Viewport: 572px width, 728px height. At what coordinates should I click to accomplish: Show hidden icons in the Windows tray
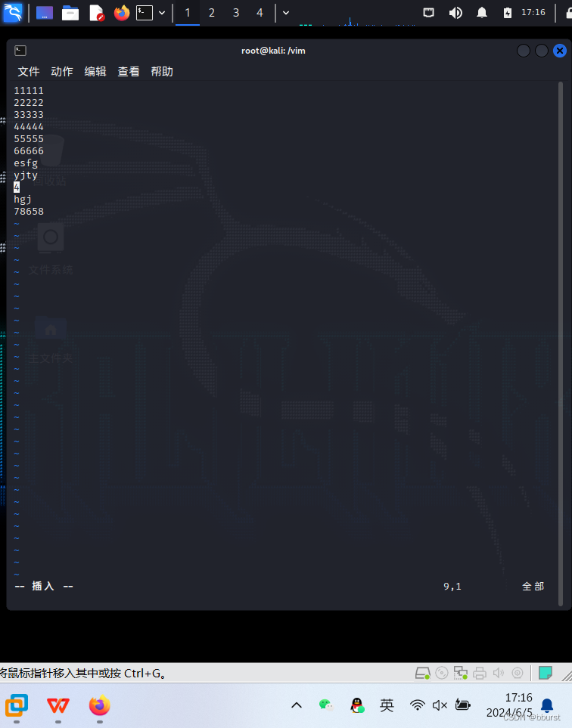pos(297,706)
